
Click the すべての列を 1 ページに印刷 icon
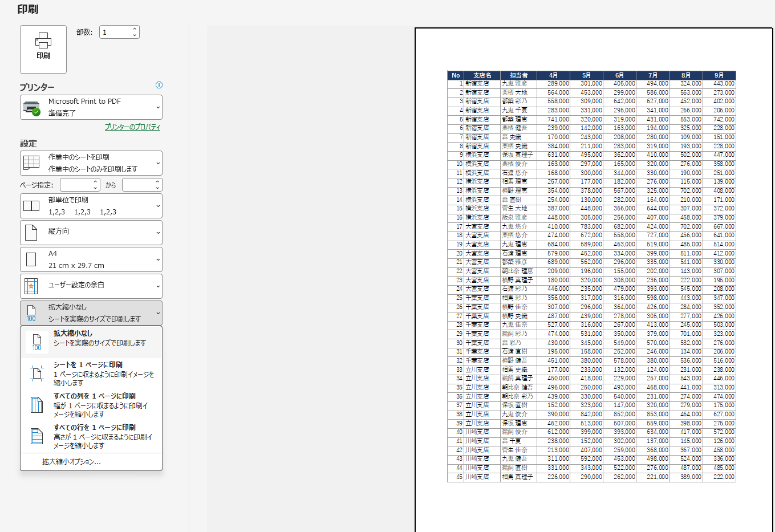pos(37,405)
